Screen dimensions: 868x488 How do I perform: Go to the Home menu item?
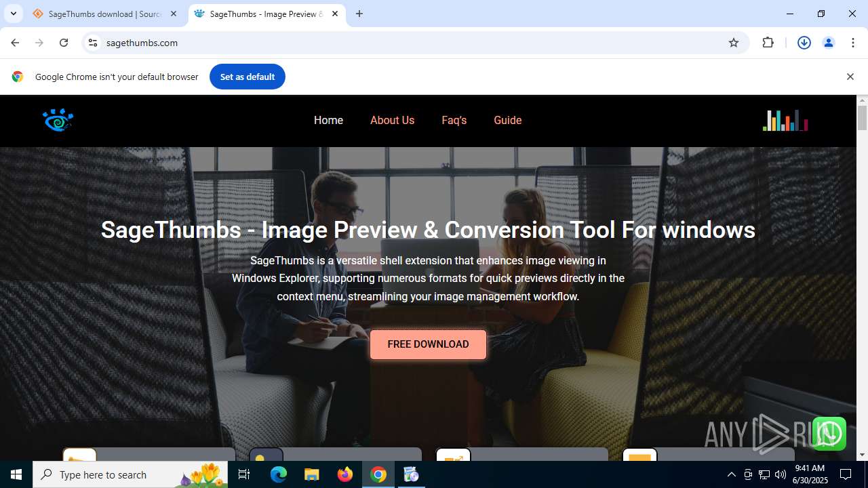click(328, 120)
